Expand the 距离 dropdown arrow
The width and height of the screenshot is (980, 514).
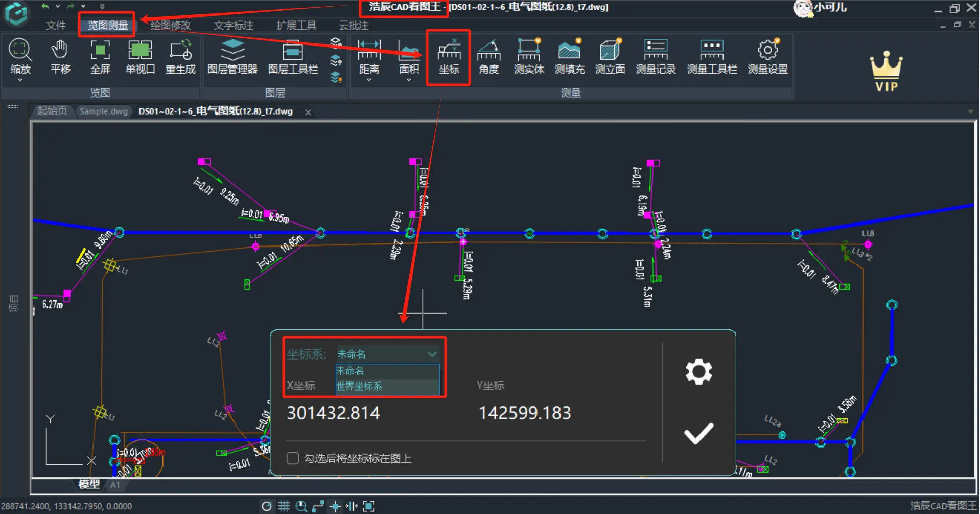(369, 80)
